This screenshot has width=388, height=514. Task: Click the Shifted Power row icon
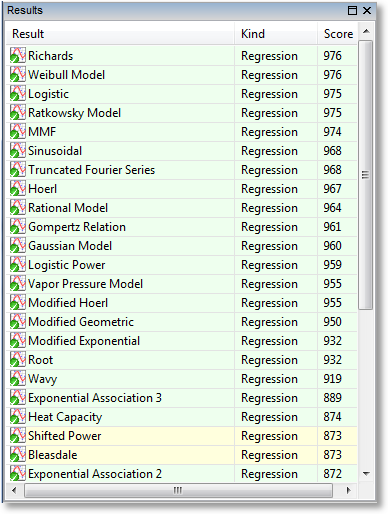(18, 435)
